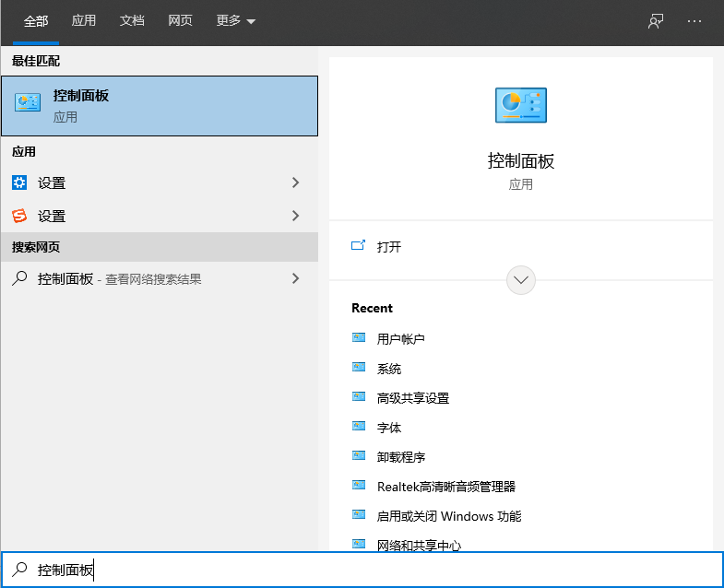Expand the circular chevron under 打开

521,280
